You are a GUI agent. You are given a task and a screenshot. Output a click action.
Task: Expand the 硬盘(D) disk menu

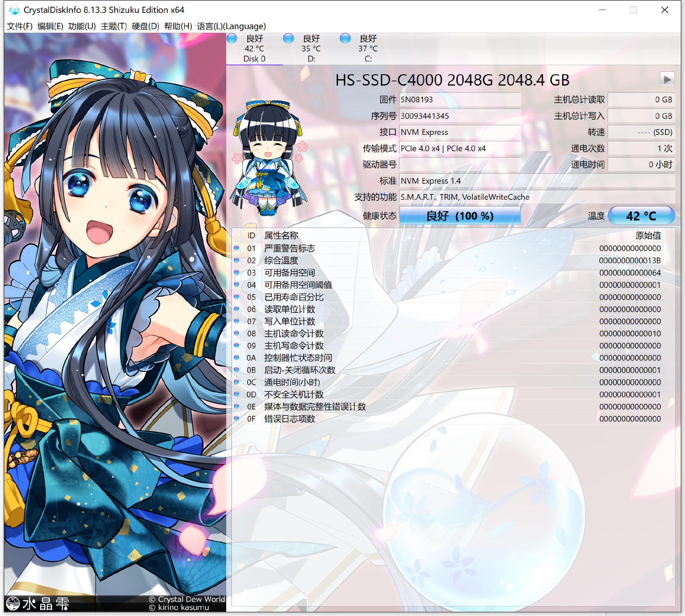click(145, 26)
